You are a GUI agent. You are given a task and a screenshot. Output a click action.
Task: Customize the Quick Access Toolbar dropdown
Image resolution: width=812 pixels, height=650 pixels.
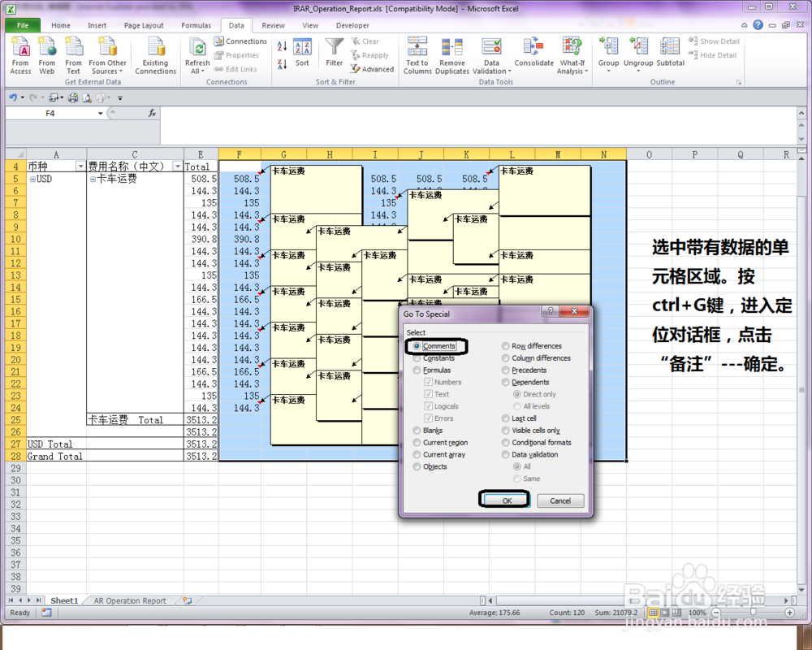pos(120,97)
